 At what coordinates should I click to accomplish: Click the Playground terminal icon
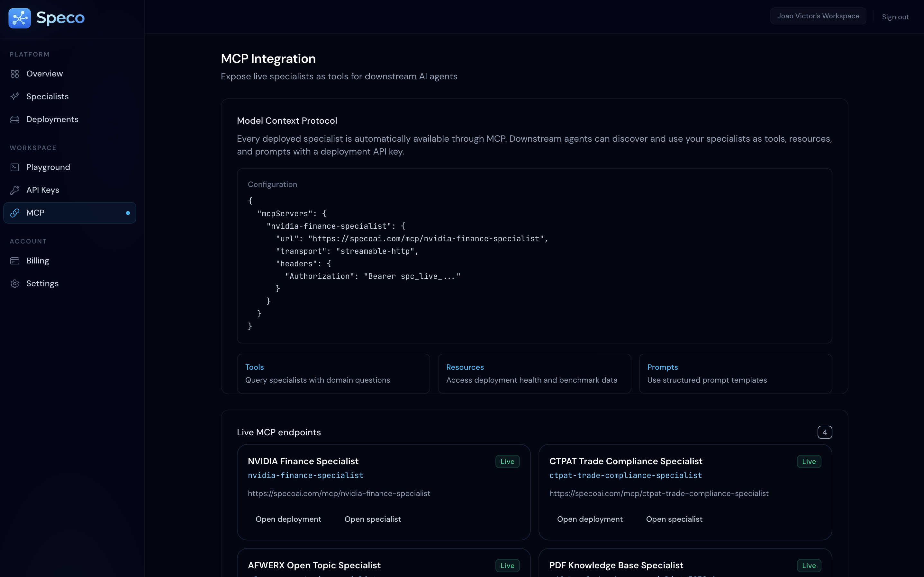[x=15, y=167]
